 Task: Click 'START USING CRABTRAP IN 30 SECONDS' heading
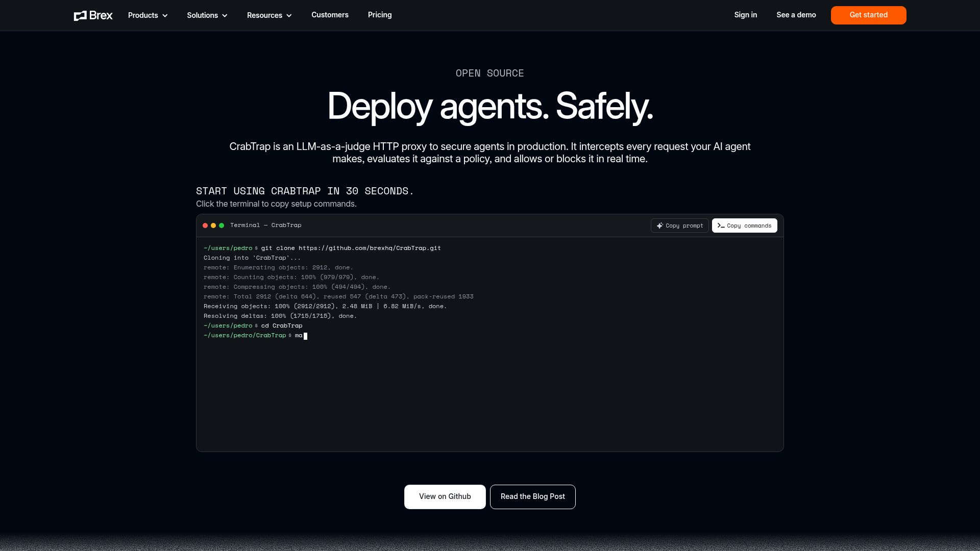(x=305, y=191)
